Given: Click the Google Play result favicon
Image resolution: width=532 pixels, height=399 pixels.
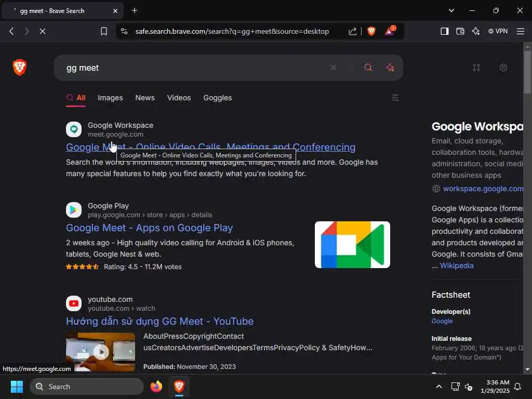Looking at the screenshot, I should [x=74, y=210].
